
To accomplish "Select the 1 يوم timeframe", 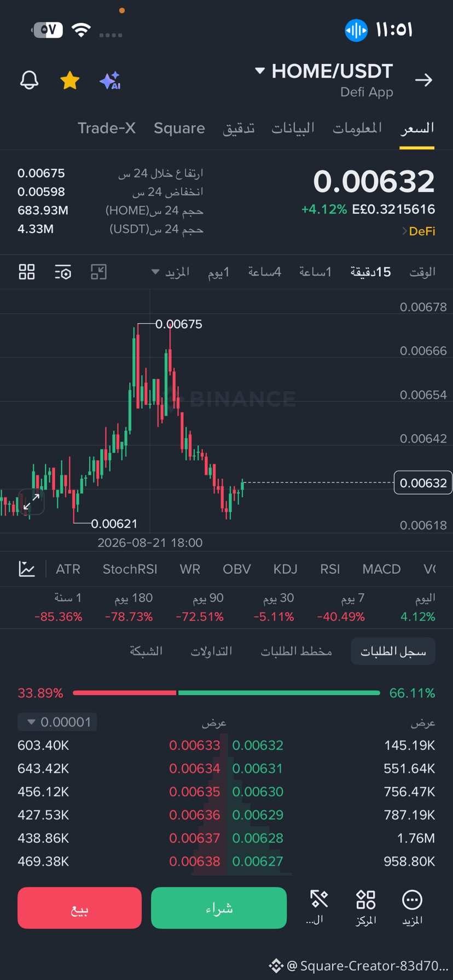I will [219, 272].
